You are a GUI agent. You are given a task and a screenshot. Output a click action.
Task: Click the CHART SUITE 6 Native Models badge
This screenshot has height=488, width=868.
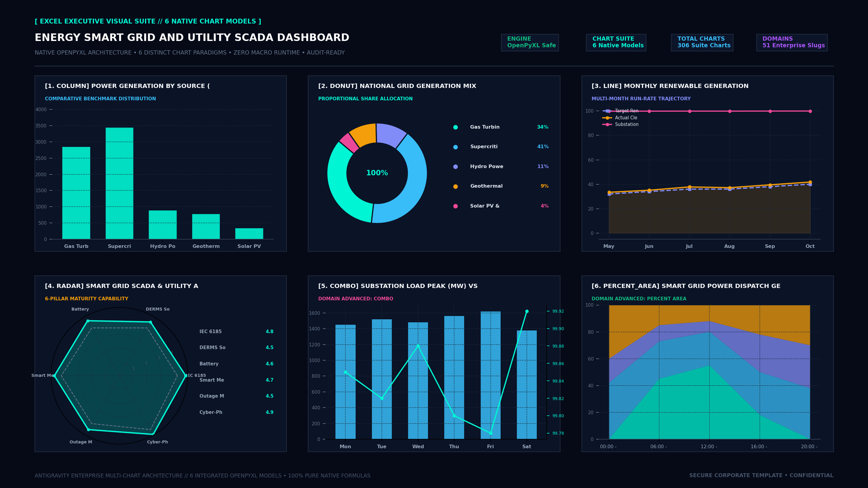point(616,42)
